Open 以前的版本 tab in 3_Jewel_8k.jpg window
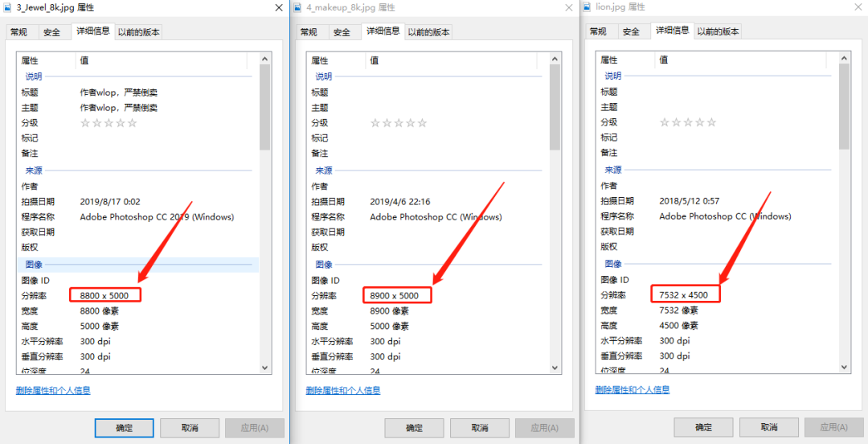 click(138, 32)
